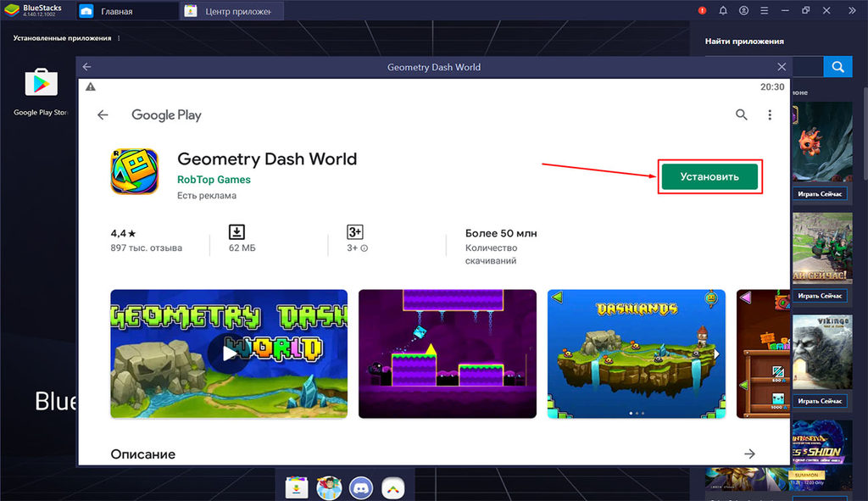Expand the Описание section arrow
Image resolution: width=868 pixels, height=501 pixels.
point(749,454)
